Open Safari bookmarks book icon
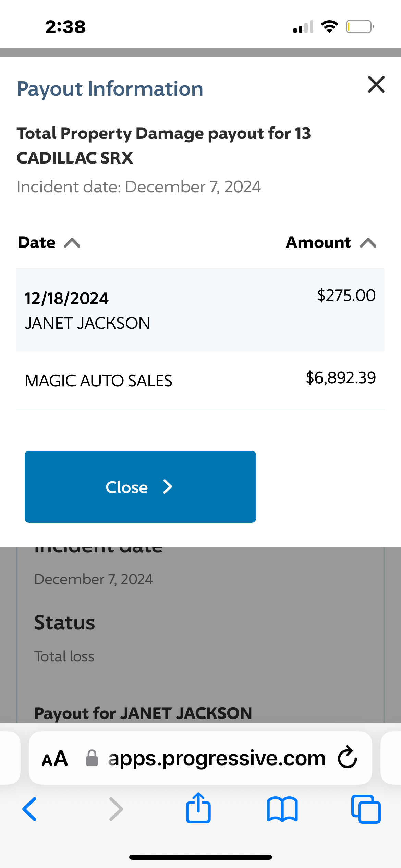The image size is (401, 868). 282,809
